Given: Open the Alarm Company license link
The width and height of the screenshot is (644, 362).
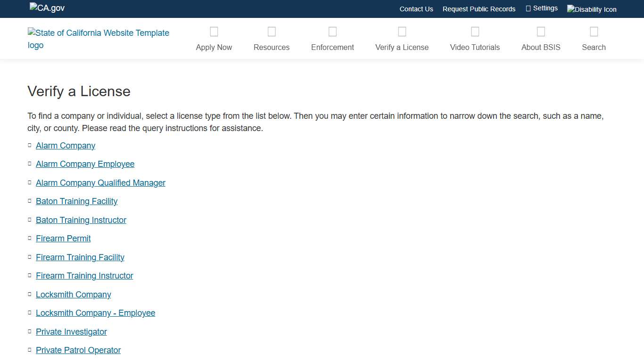Looking at the screenshot, I should [x=66, y=146].
